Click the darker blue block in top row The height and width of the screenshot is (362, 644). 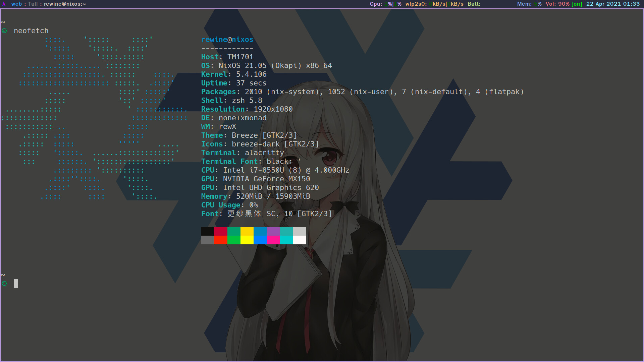[260, 231]
